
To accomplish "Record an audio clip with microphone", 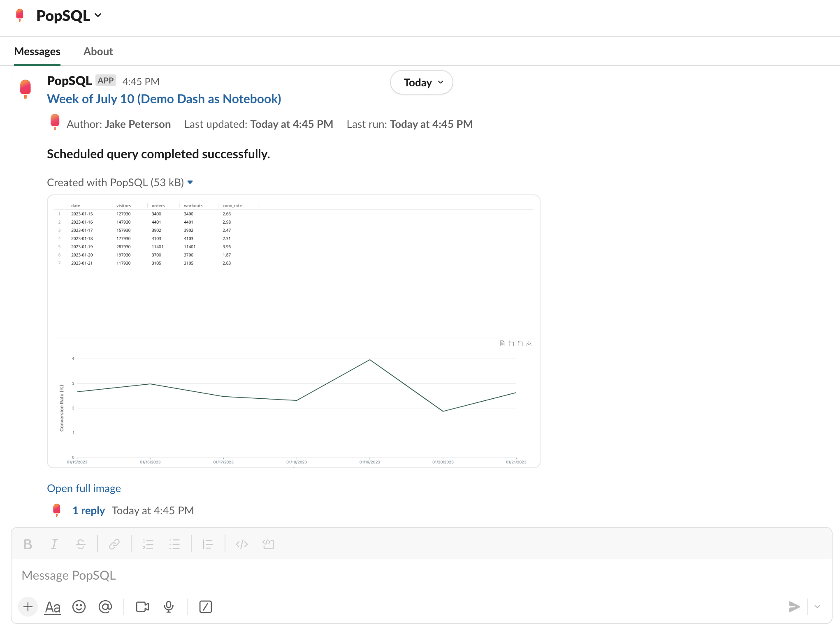I will (x=169, y=607).
